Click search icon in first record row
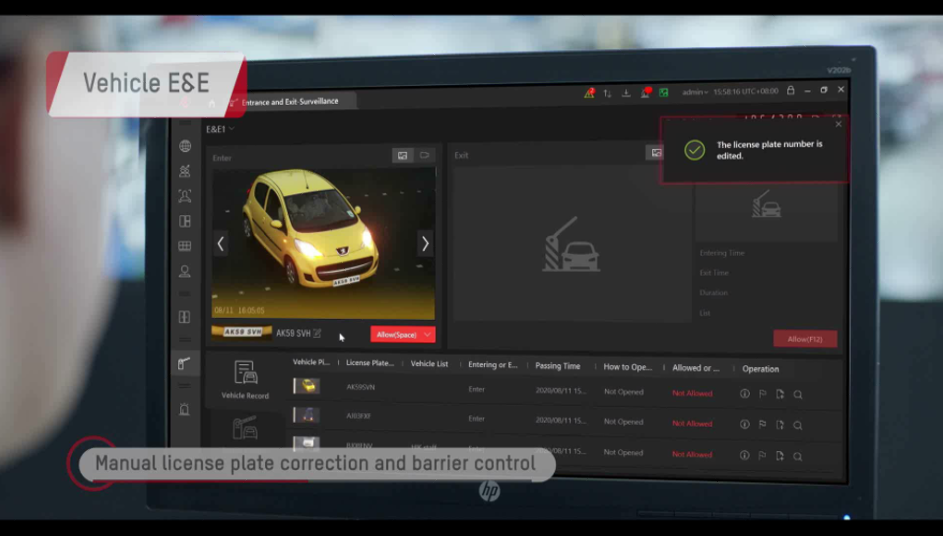 click(798, 395)
